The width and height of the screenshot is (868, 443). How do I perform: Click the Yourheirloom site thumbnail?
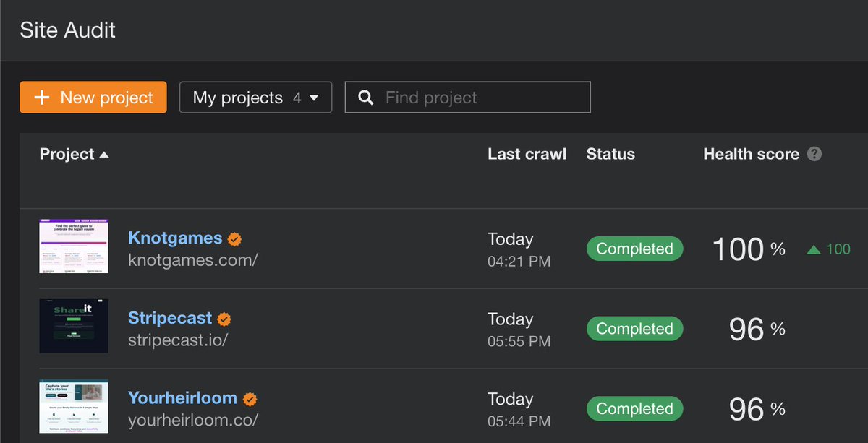click(x=74, y=406)
